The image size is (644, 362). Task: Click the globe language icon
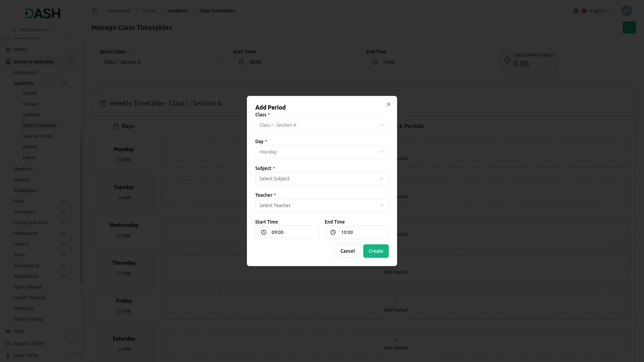pyautogui.click(x=576, y=11)
